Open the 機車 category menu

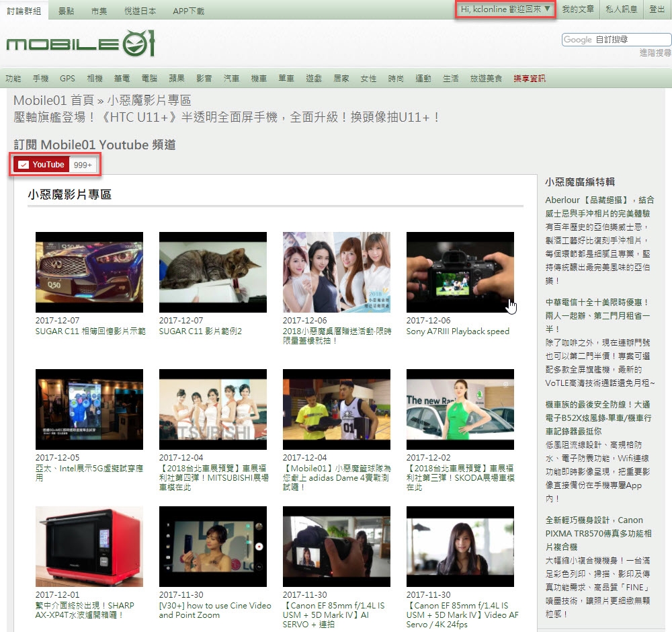pos(259,79)
